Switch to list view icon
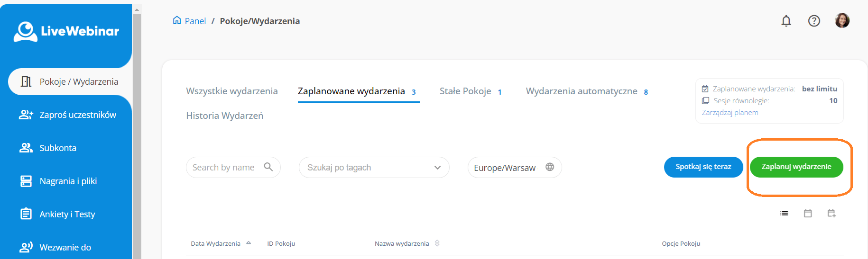868x259 pixels. point(784,214)
